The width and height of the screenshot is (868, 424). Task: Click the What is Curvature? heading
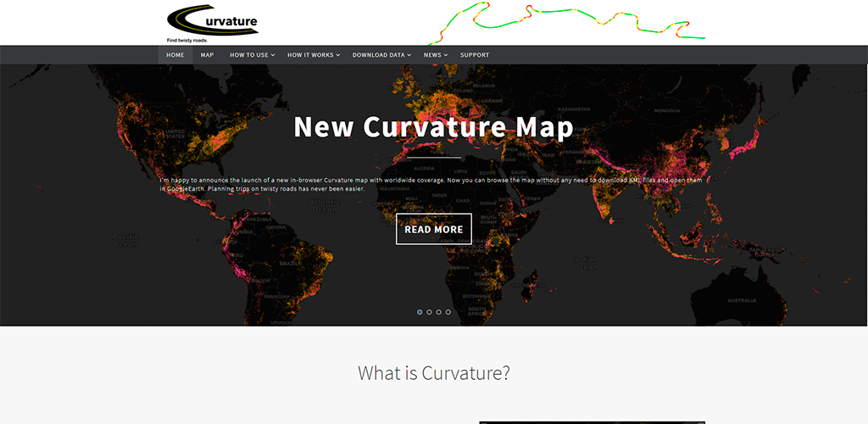(x=433, y=372)
